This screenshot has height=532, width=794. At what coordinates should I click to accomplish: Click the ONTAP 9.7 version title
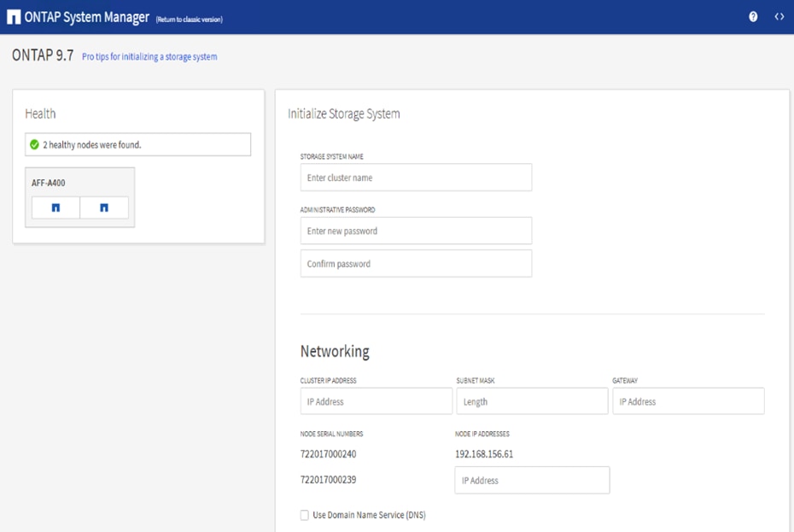[43, 56]
